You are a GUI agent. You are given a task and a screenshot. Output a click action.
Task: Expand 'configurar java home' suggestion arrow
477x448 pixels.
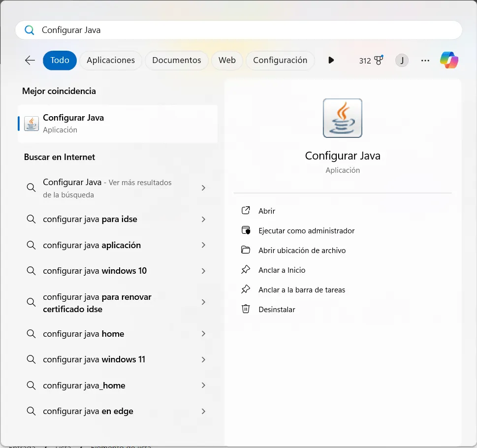[x=203, y=334]
